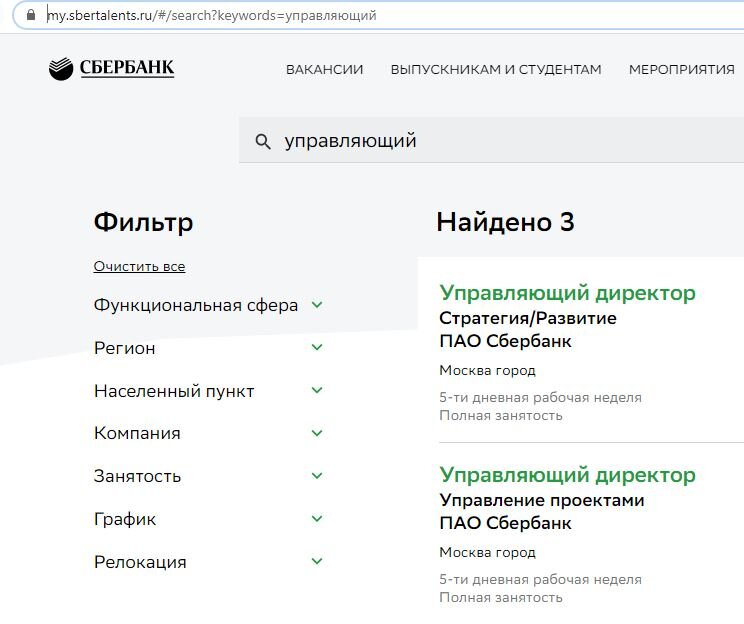The image size is (744, 624).
Task: Expand Населенный пункт filter chevron
Action: coord(317,391)
